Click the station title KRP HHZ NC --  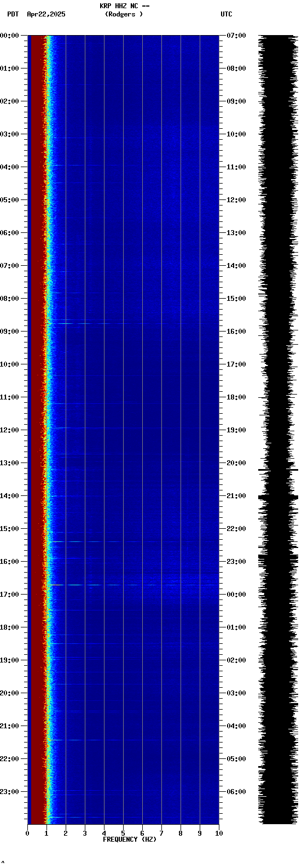124,6
